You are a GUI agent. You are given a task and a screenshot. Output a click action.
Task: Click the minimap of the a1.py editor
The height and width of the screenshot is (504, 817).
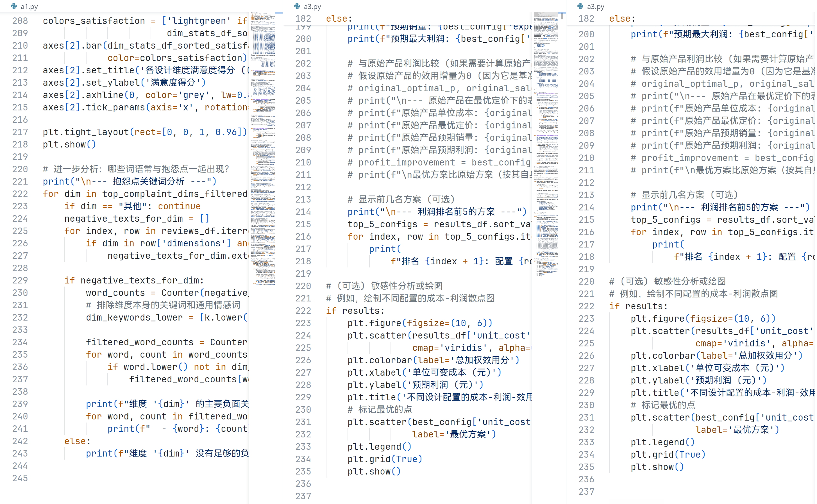click(x=263, y=150)
